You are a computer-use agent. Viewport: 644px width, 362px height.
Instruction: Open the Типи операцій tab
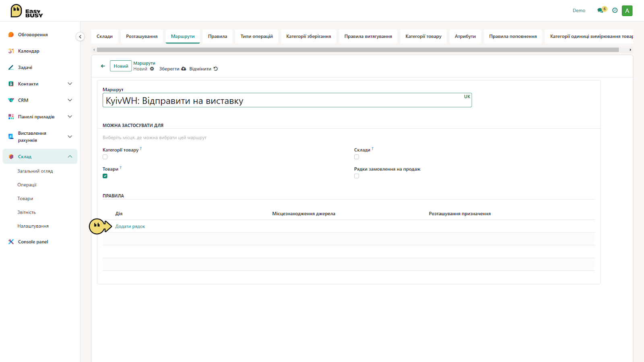(x=257, y=36)
